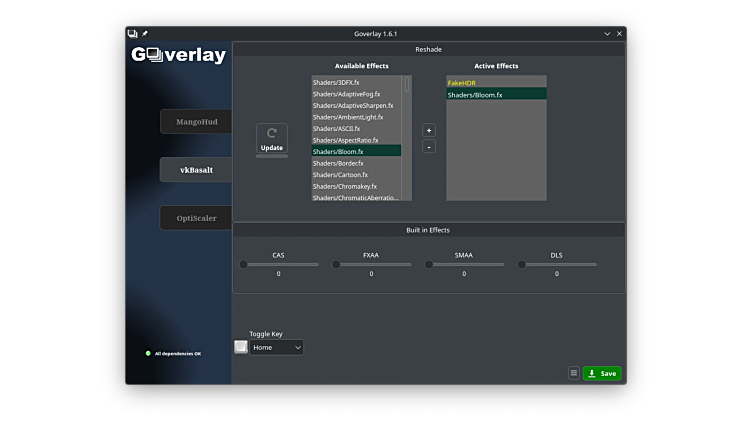Click the Goverlay logo
Image resolution: width=752 pixels, height=423 pixels.
pos(180,56)
